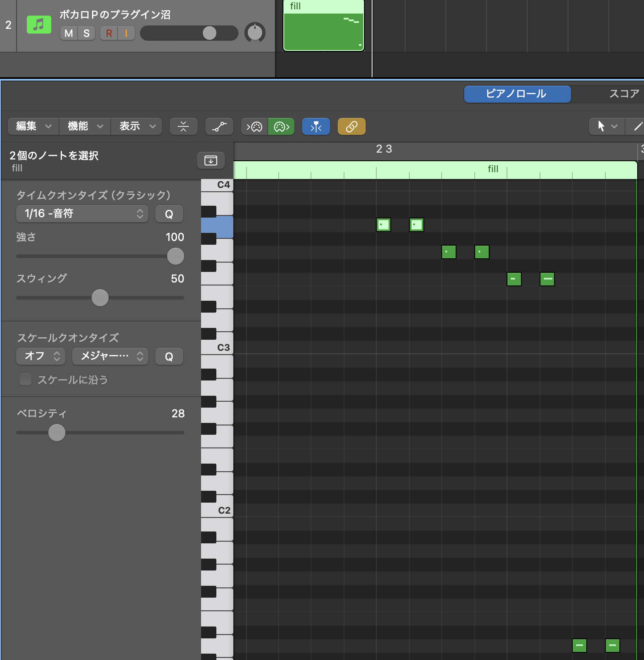Image resolution: width=644 pixels, height=660 pixels.
Task: Adjust the 強さ strength slider
Action: [175, 256]
